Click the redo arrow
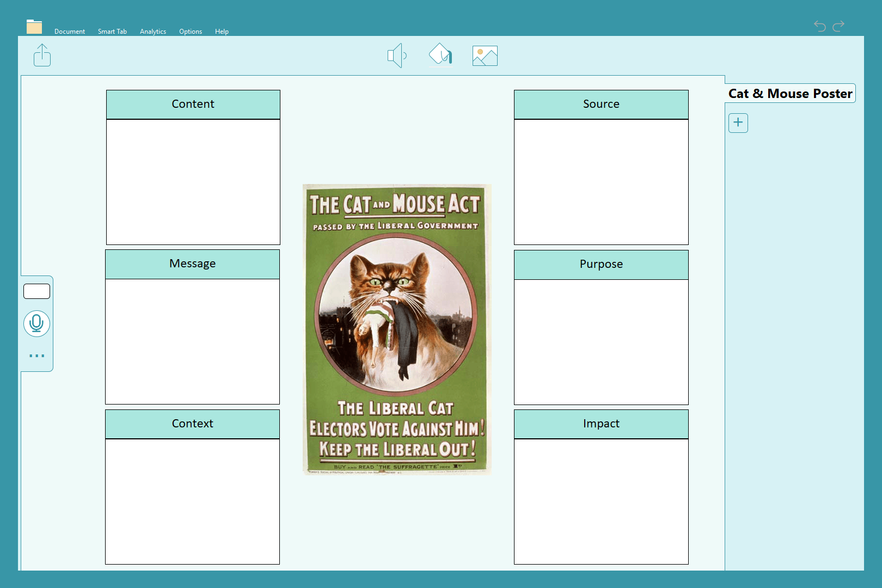 839,26
